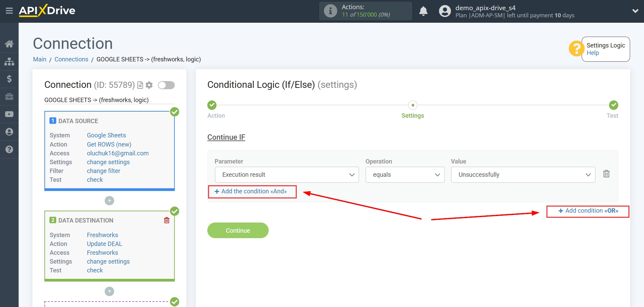Open the user profile sidebar icon
Image resolution: width=644 pixels, height=307 pixels.
click(9, 132)
